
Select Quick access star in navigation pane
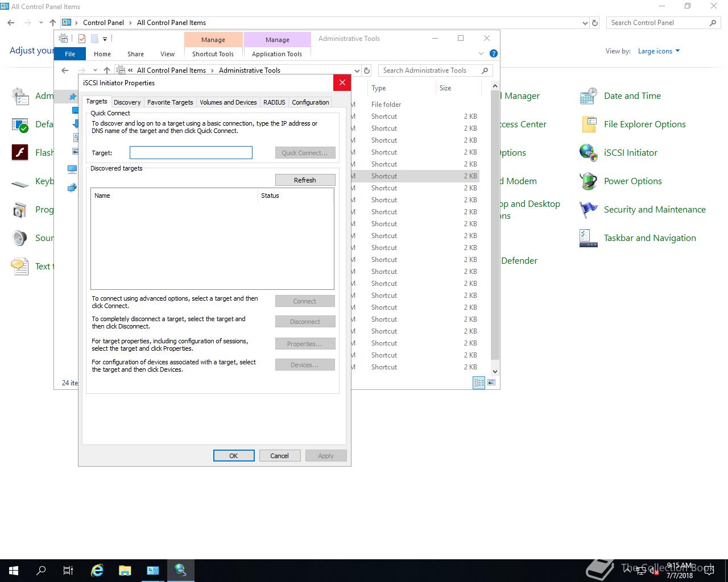tap(73, 97)
